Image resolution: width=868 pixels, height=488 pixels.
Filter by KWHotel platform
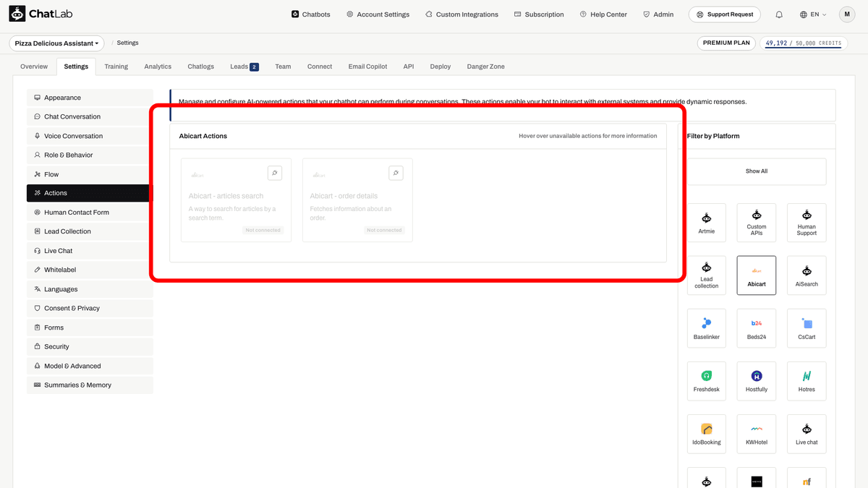click(757, 434)
